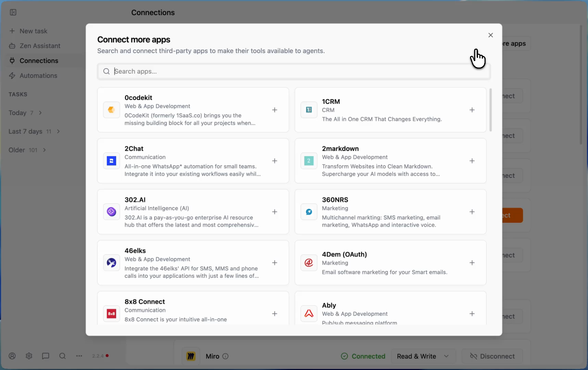Click the 46elks logo icon
Image resolution: width=588 pixels, height=370 pixels.
[111, 263]
